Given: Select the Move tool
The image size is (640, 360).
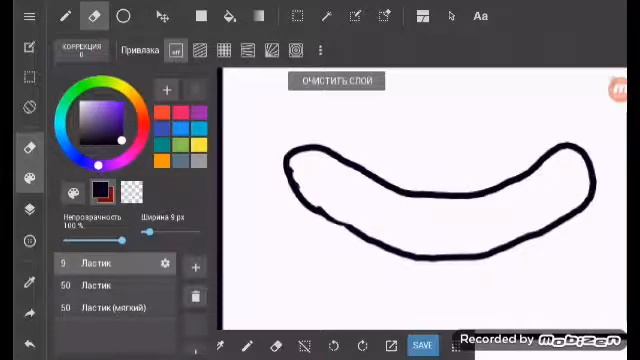Looking at the screenshot, I should [162, 16].
